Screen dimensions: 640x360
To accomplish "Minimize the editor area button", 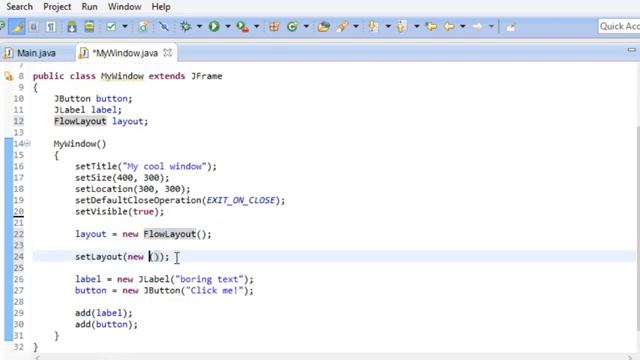I will 631,50.
